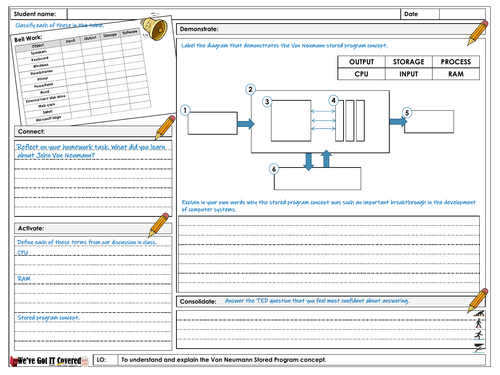Select numbered circle 4 on the diagram
Image resolution: width=500 pixels, height=375 pixels.
tap(333, 100)
